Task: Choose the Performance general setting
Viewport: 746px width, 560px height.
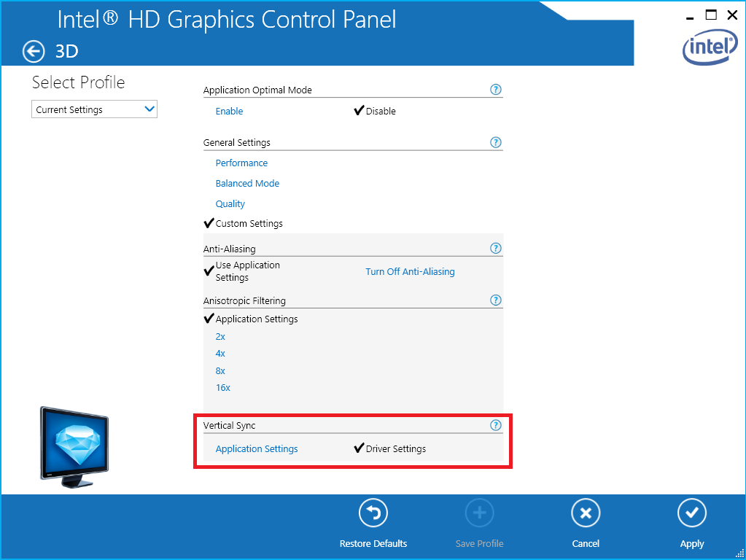Action: (241, 163)
